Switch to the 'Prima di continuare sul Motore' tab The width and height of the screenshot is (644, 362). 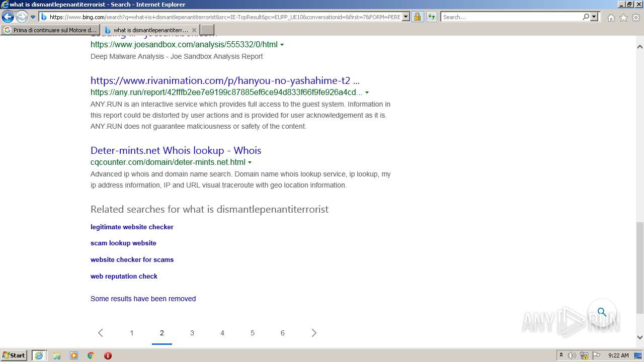(50, 30)
